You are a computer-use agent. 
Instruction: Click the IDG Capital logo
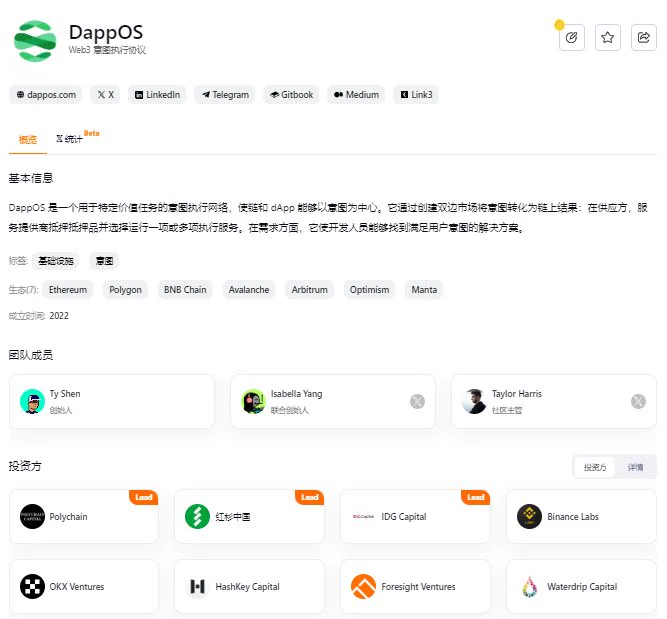pos(363,516)
